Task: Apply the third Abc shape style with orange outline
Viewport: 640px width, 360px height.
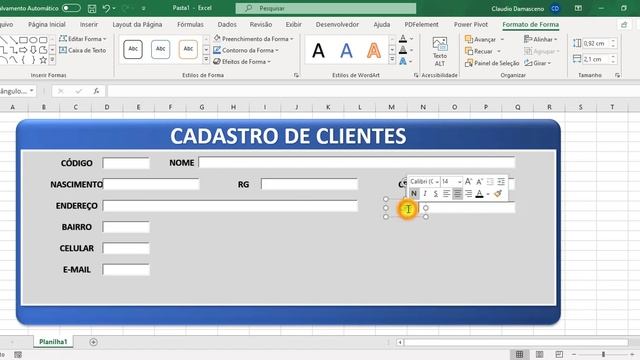Action: pyautogui.click(x=188, y=49)
